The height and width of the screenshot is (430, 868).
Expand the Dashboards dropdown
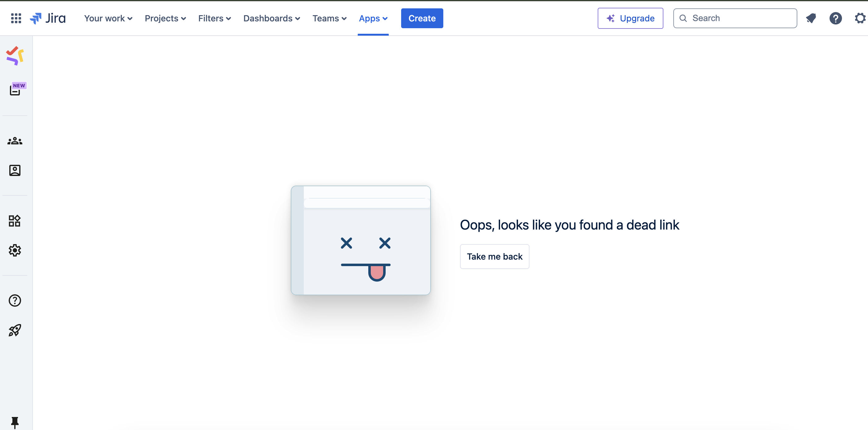(x=272, y=18)
